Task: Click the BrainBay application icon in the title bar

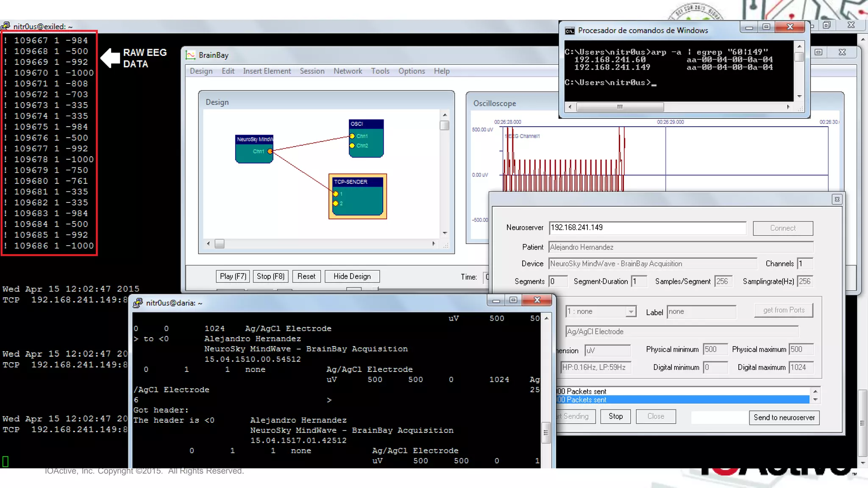Action: coord(191,55)
